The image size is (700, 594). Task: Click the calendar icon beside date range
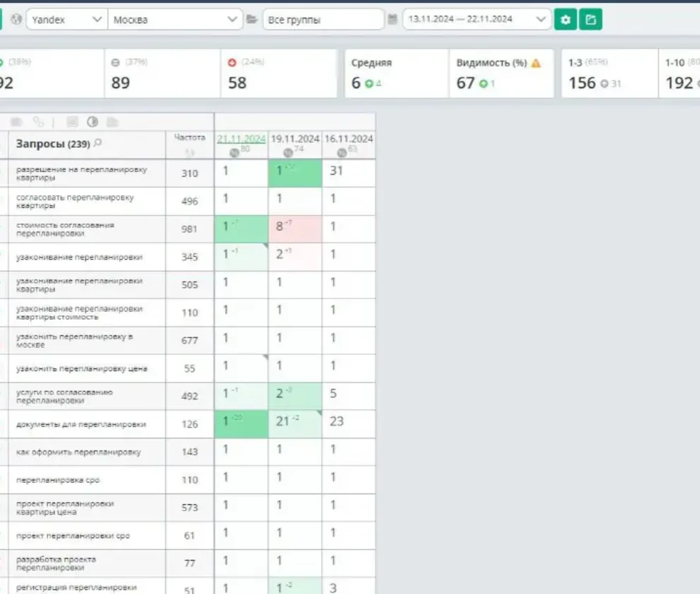[x=392, y=19]
